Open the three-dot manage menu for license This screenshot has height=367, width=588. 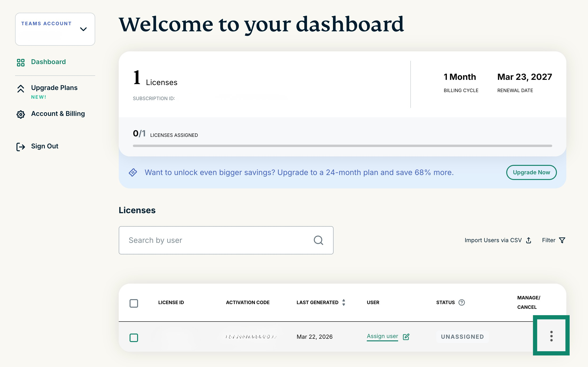(551, 336)
